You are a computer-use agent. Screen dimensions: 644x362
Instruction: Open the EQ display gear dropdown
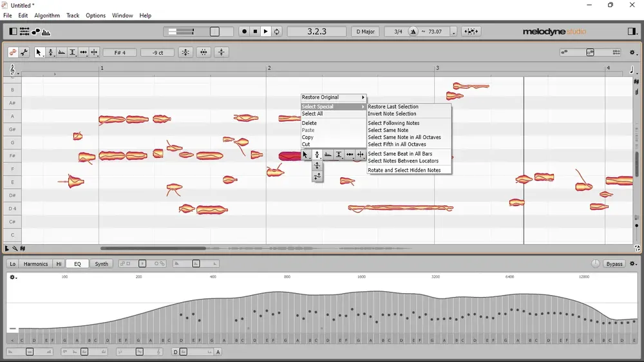13,278
